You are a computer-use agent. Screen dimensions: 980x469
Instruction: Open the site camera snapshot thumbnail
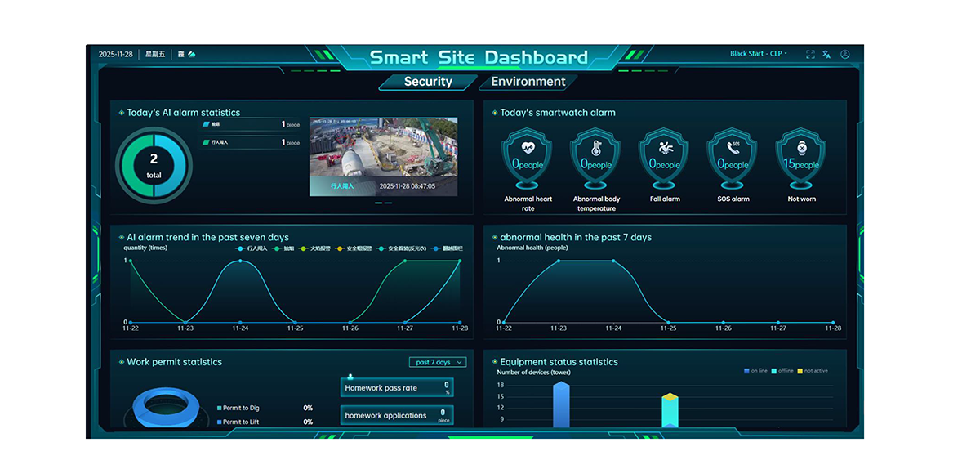(383, 156)
